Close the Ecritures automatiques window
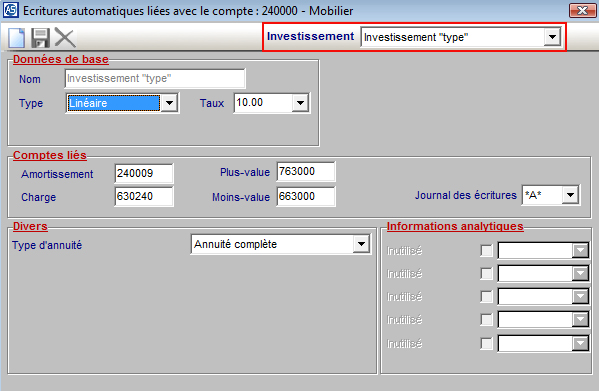 (582, 10)
